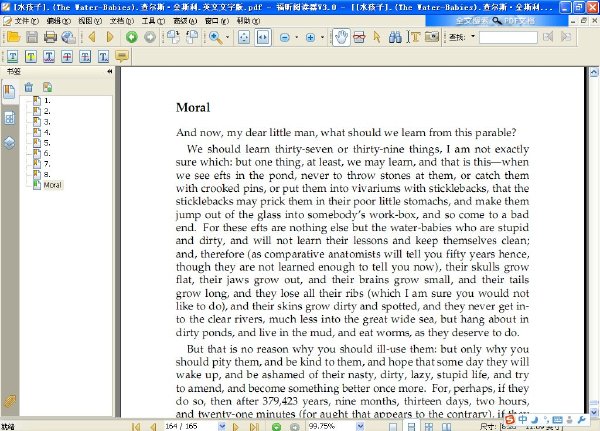Click the new bookmark icon in panel
The image size is (600, 431).
pyautogui.click(x=47, y=87)
